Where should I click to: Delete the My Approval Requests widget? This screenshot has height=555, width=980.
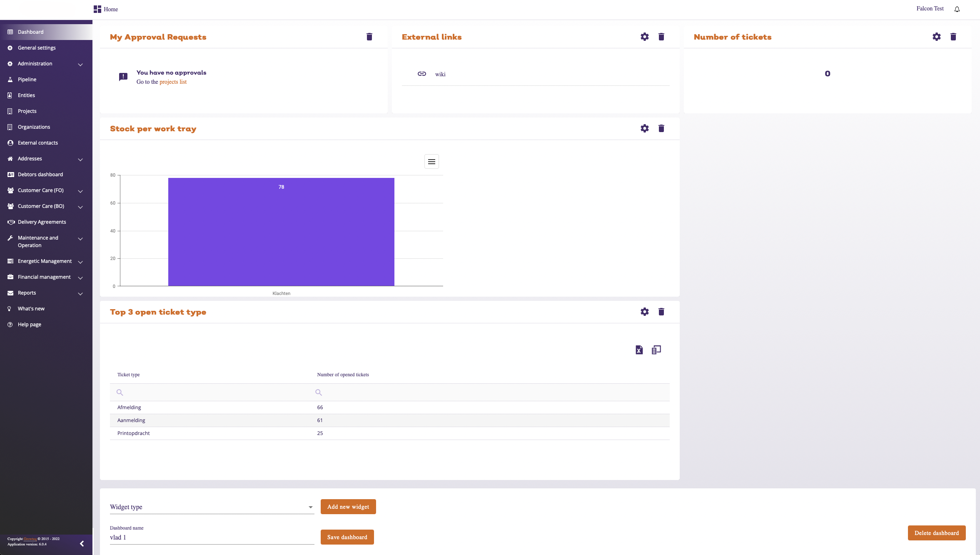[369, 37]
